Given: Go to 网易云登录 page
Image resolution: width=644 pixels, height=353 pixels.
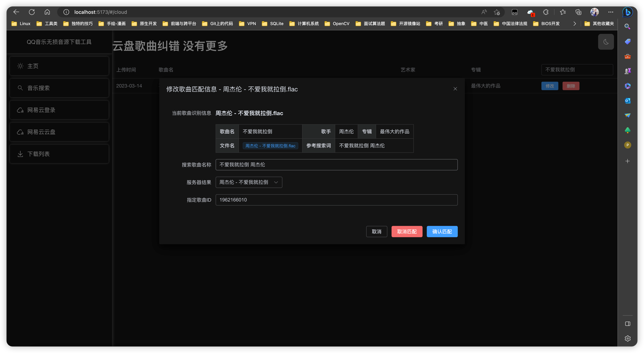Looking at the screenshot, I should [x=59, y=110].
